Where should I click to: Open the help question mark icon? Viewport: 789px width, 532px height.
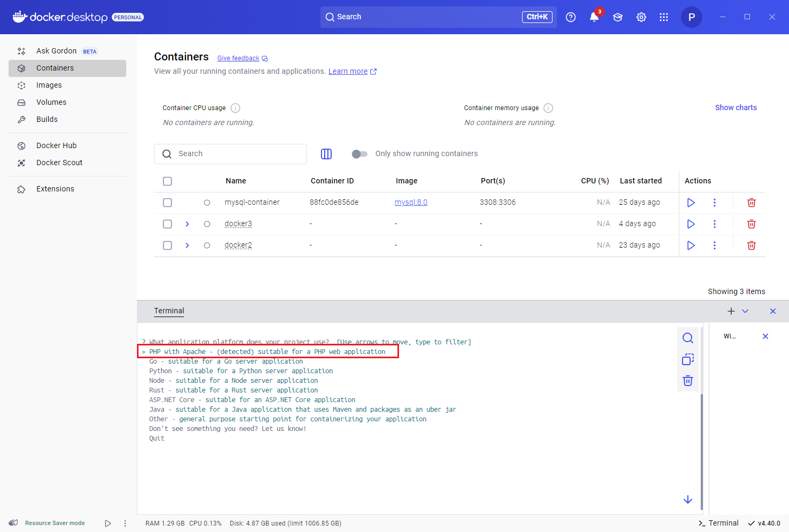point(571,17)
